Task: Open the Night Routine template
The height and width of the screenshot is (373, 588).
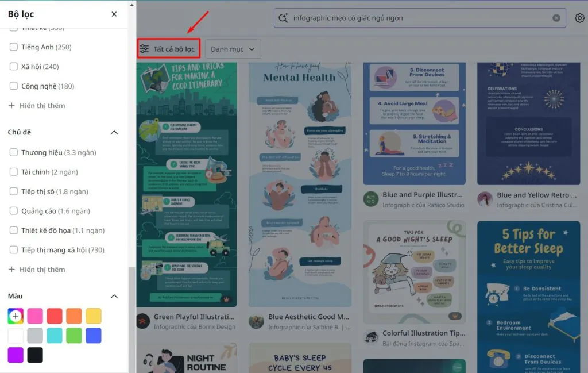Action: click(x=187, y=358)
